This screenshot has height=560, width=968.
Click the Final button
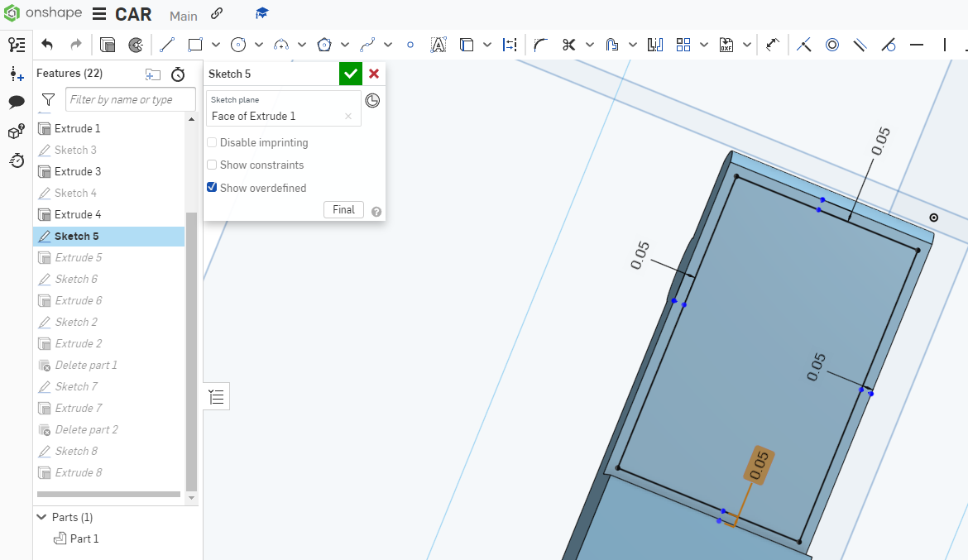344,210
